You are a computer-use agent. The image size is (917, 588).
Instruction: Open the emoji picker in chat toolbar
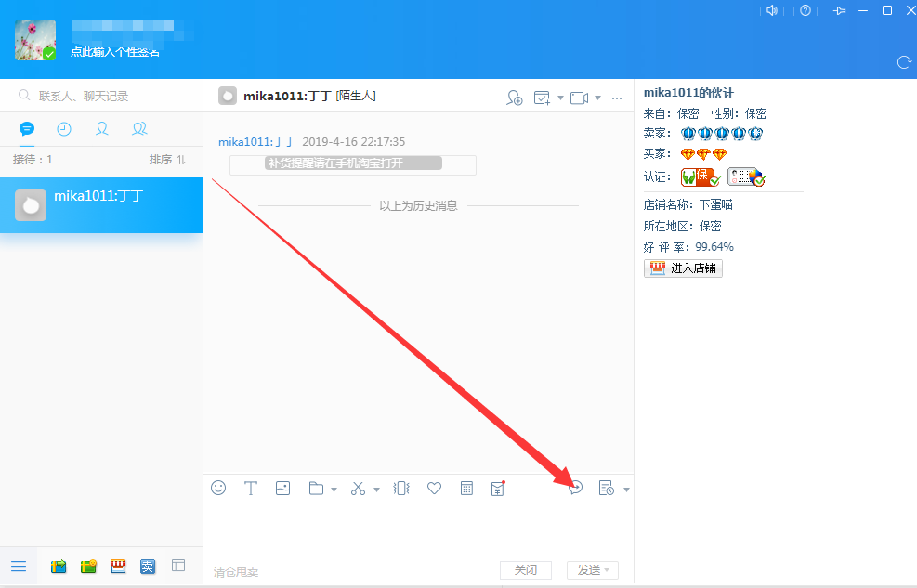tap(218, 488)
